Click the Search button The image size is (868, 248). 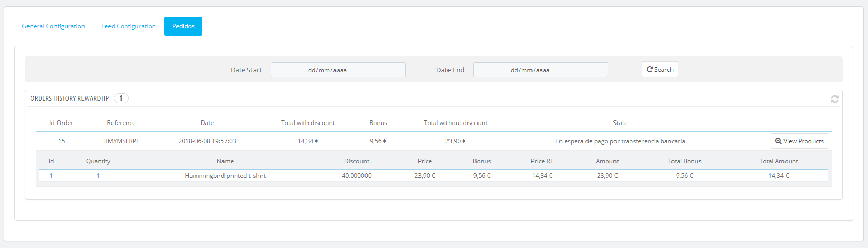click(x=660, y=69)
